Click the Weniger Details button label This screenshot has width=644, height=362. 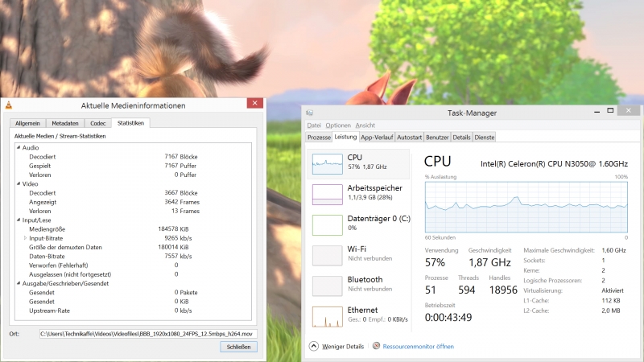coord(343,347)
